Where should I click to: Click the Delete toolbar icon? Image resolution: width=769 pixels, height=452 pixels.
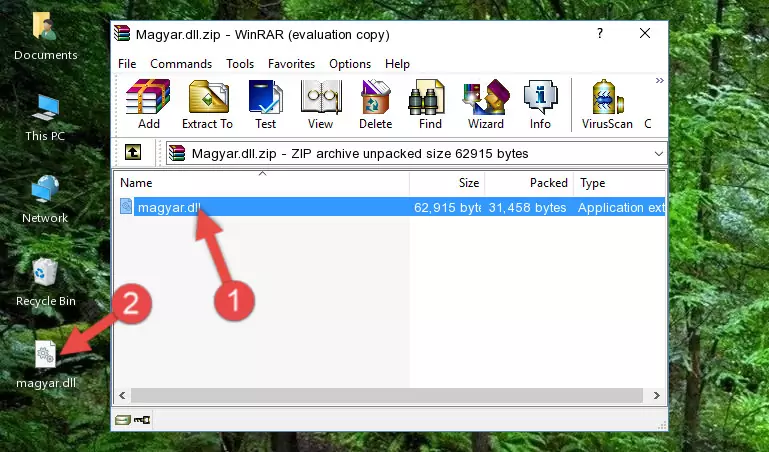point(376,104)
